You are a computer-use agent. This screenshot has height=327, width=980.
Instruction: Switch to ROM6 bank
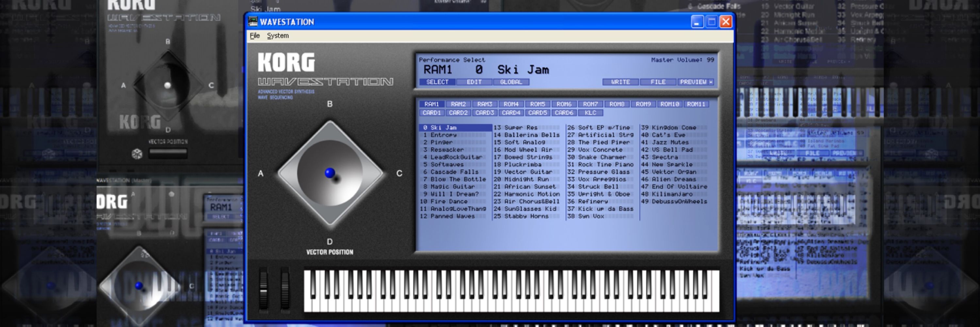coord(564,104)
